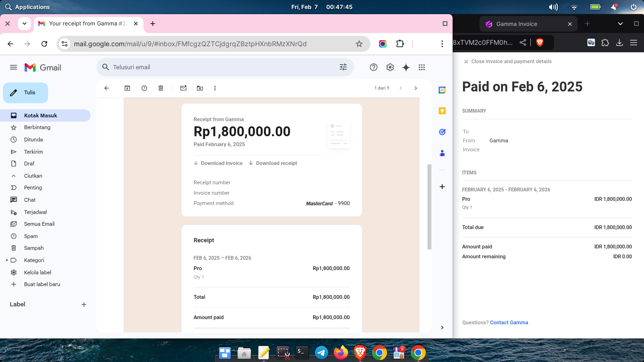
Task: Archive this email using the archive icon
Action: (x=127, y=88)
